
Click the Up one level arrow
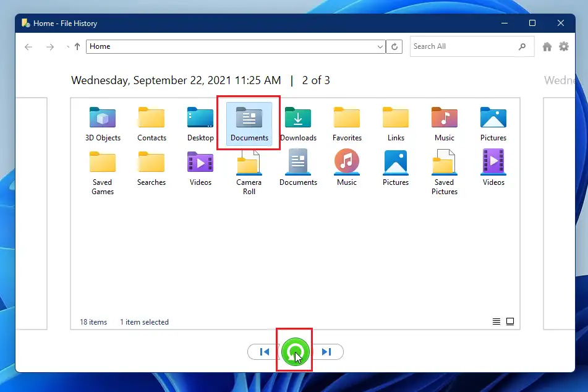point(77,46)
